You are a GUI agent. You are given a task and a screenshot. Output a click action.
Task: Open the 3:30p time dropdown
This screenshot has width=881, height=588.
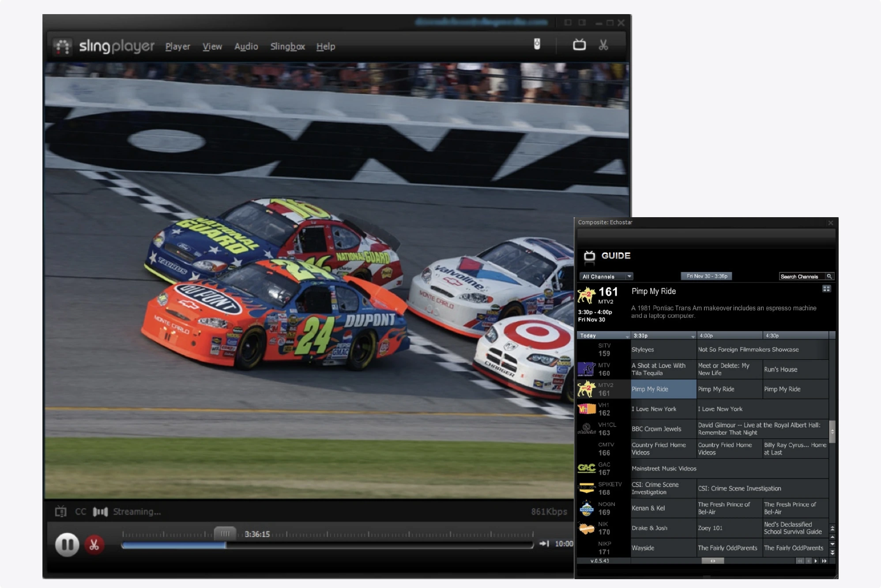pos(663,335)
